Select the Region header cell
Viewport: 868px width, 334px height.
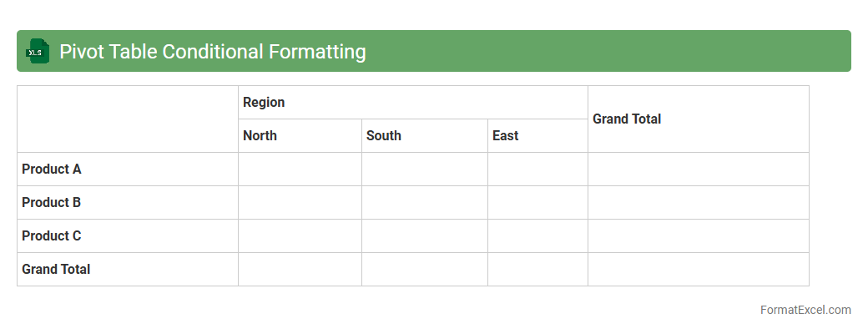[412, 103]
